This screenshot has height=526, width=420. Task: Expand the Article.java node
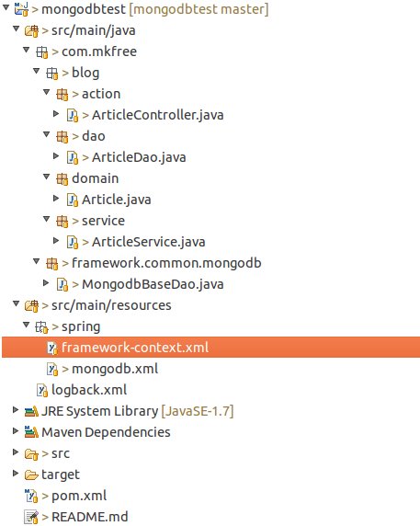56,199
